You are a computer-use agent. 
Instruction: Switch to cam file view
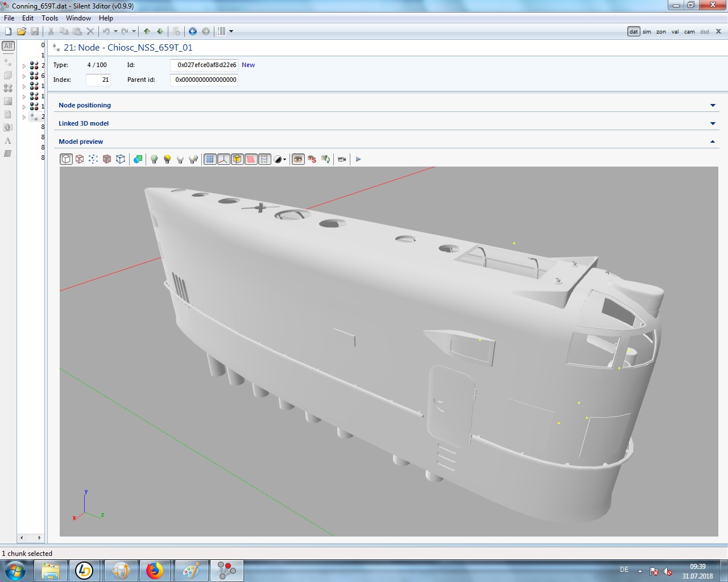click(689, 32)
